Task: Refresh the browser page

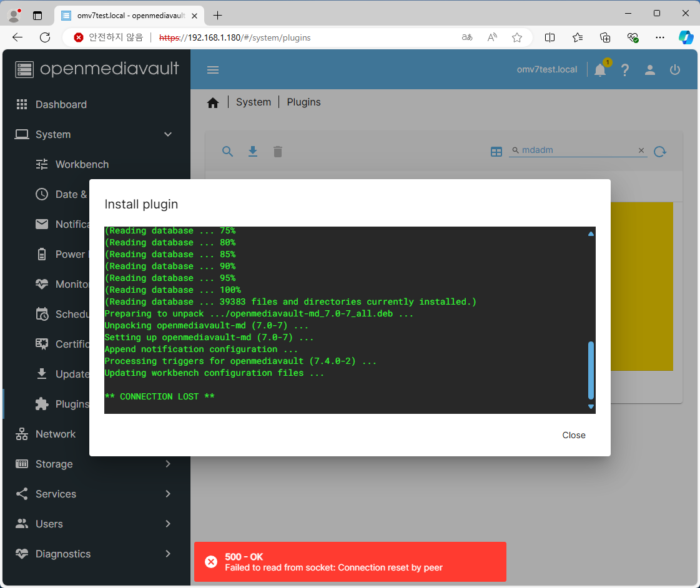Action: click(45, 37)
